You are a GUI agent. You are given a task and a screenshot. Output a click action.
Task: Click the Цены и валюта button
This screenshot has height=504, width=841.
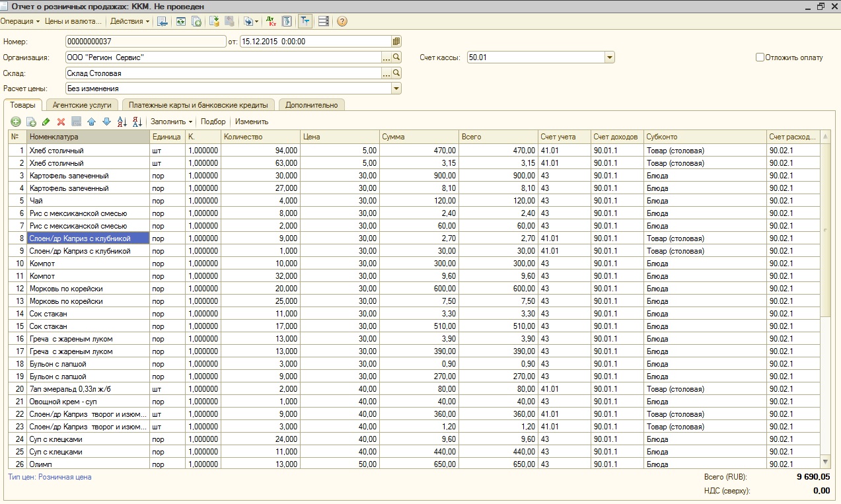[x=73, y=21]
